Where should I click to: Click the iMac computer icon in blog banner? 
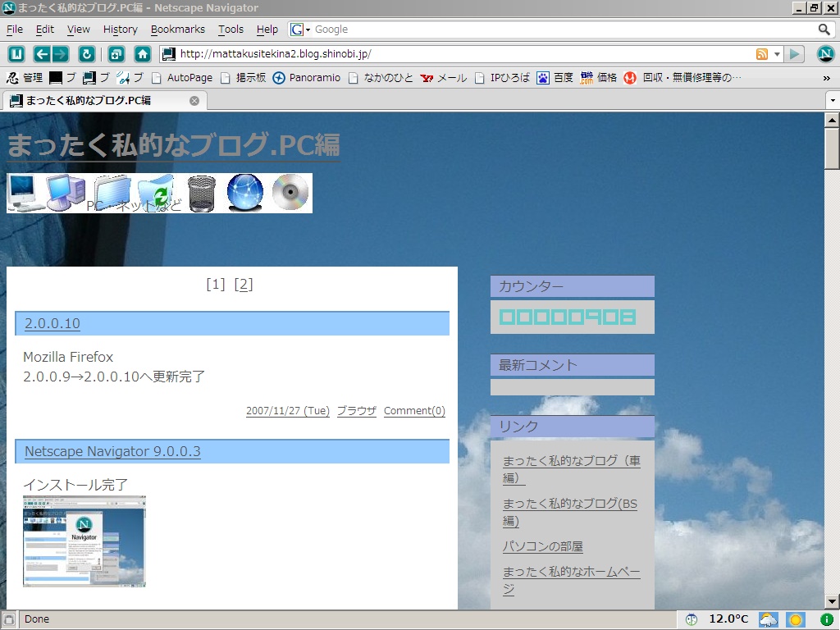tap(24, 193)
